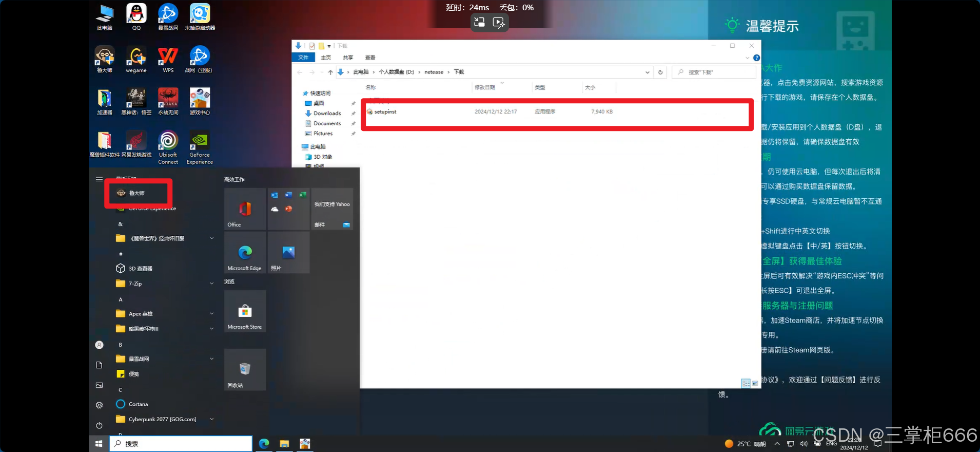Image resolution: width=980 pixels, height=452 pixels.
Task: Click 个人数据盘 (D:) breadcrumb
Action: tap(396, 72)
